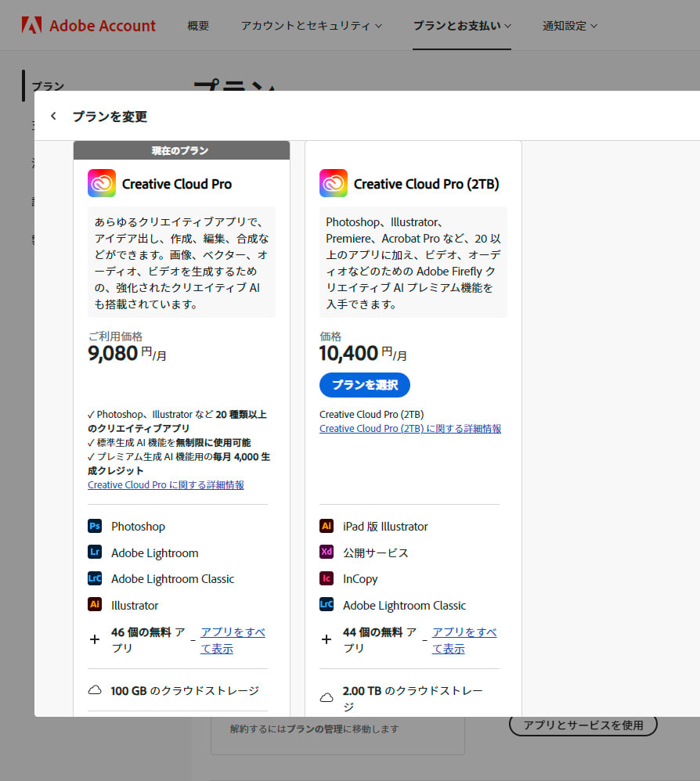Click the Illustrator name in current plan
Screen dimensions: 700x781
[135, 605]
